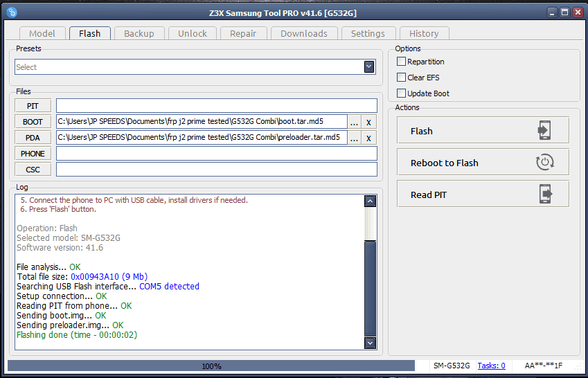
Task: Click the PDA file button
Action: 33,138
